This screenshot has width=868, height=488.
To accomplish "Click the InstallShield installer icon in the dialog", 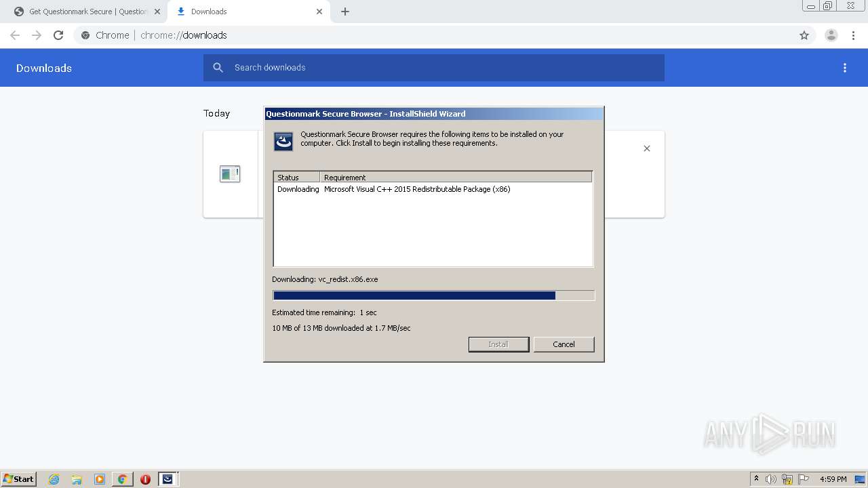I will (x=283, y=141).
